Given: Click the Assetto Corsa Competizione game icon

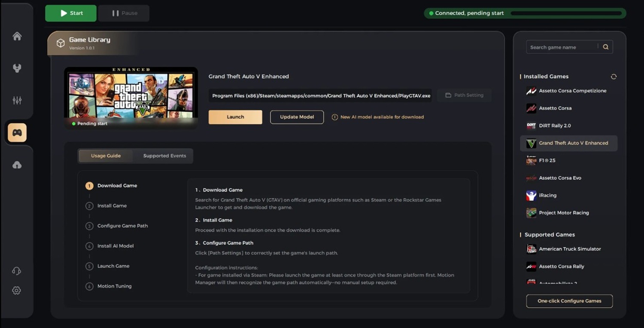Looking at the screenshot, I should point(531,91).
